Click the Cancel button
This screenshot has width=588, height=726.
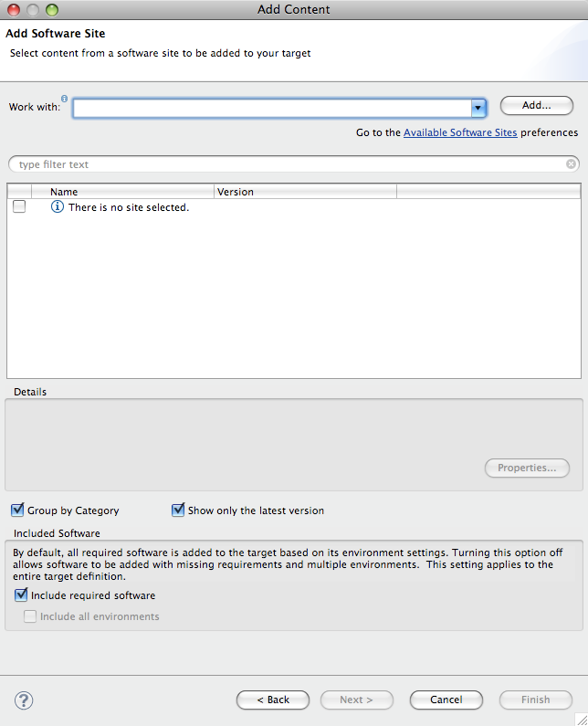point(446,700)
